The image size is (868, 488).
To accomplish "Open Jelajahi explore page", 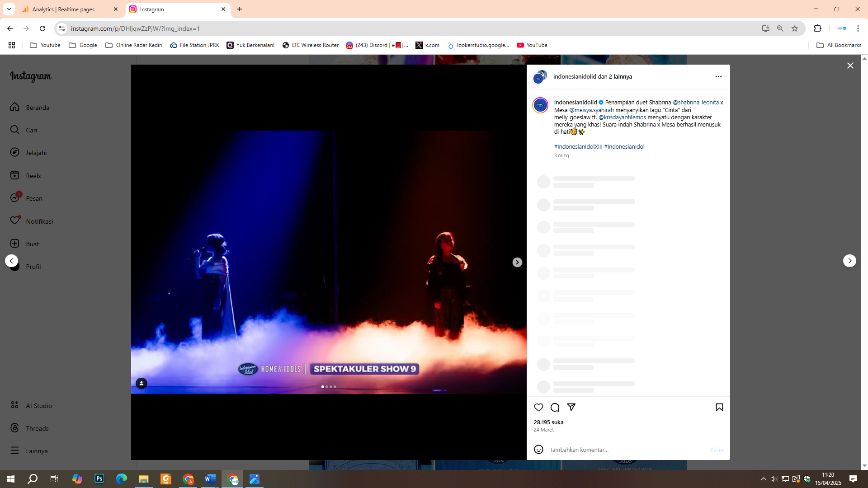I will pos(28,152).
